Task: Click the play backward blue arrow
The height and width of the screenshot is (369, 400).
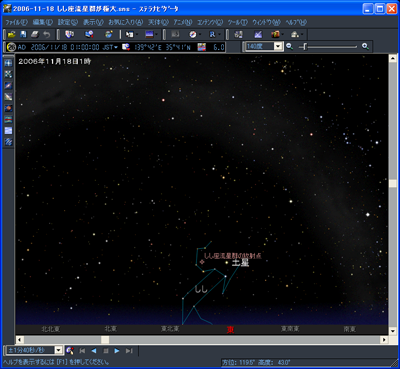Action: [x=94, y=351]
